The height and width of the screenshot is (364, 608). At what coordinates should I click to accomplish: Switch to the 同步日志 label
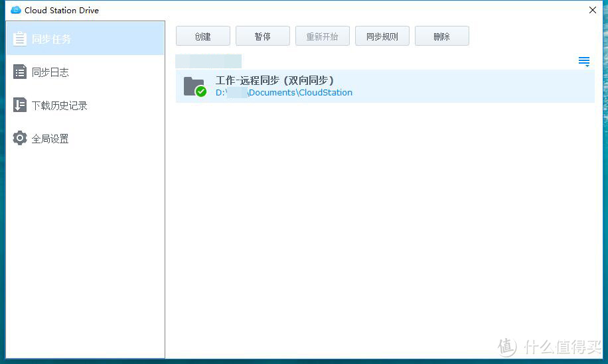(50, 72)
